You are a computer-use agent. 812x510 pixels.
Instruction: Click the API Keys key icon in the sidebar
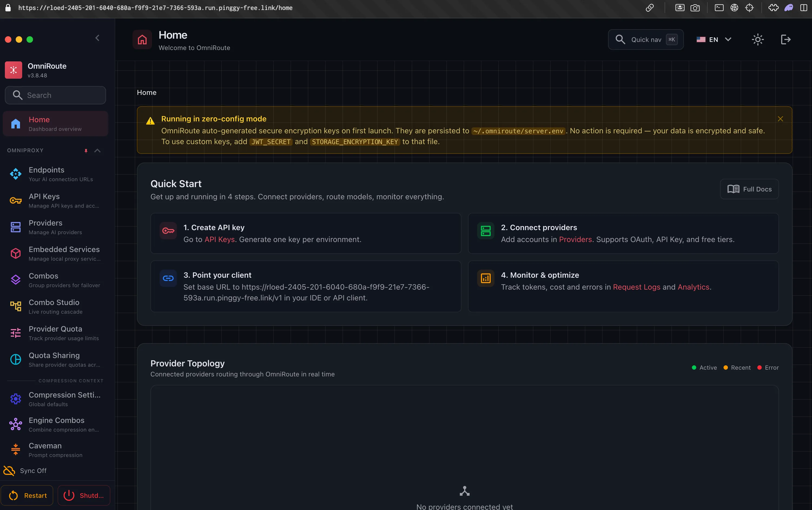pyautogui.click(x=15, y=201)
